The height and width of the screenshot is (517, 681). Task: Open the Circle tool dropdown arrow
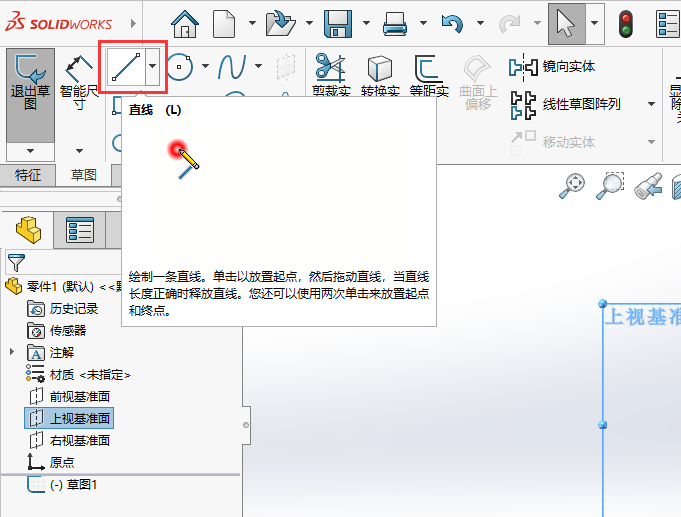(205, 66)
